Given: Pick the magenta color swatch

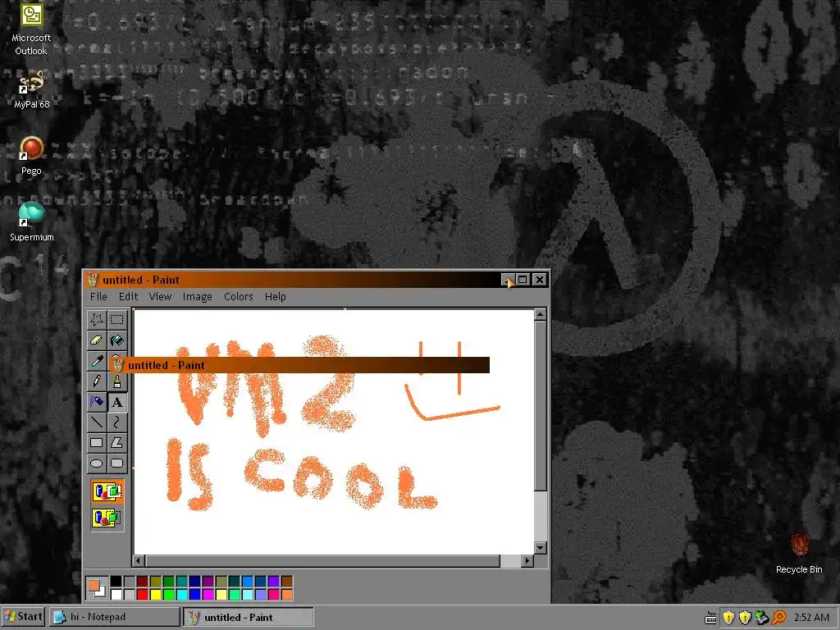Looking at the screenshot, I should [x=208, y=594].
